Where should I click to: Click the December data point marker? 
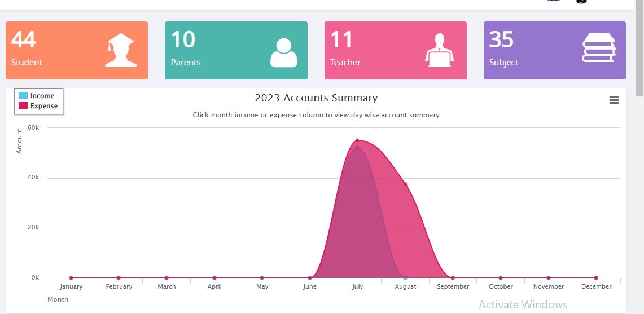pyautogui.click(x=596, y=278)
